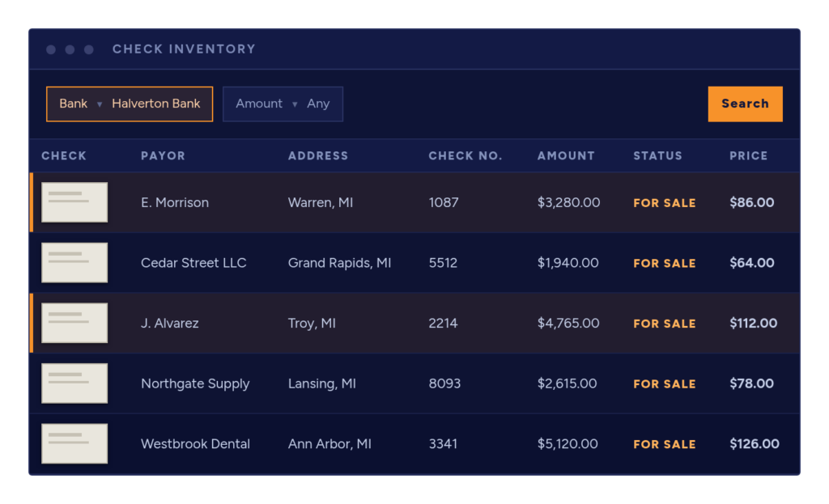Screen dimensions: 829x504
Task: Sort by the Check No. column header
Action: pyautogui.click(x=466, y=156)
